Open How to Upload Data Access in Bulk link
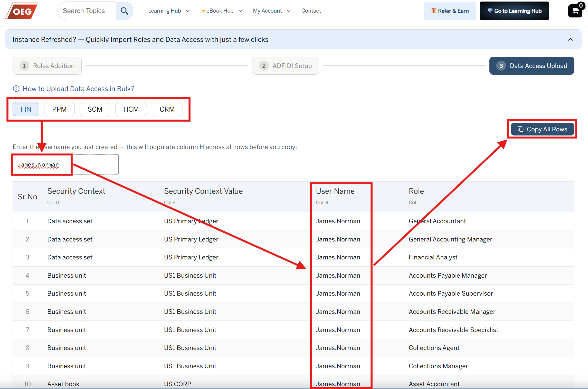Viewport: 588px width, 389px height. tap(79, 89)
